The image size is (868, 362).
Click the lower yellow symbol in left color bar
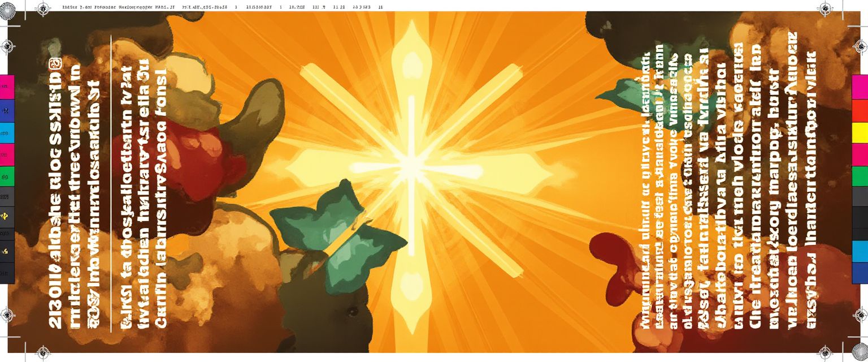tap(6, 250)
